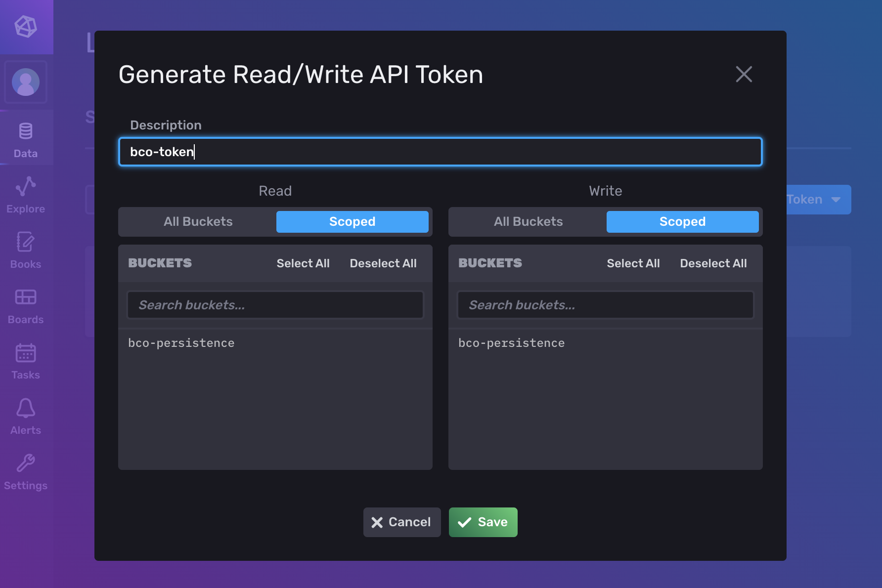Select the Explore icon in the sidebar
The image size is (882, 588).
[x=26, y=195]
